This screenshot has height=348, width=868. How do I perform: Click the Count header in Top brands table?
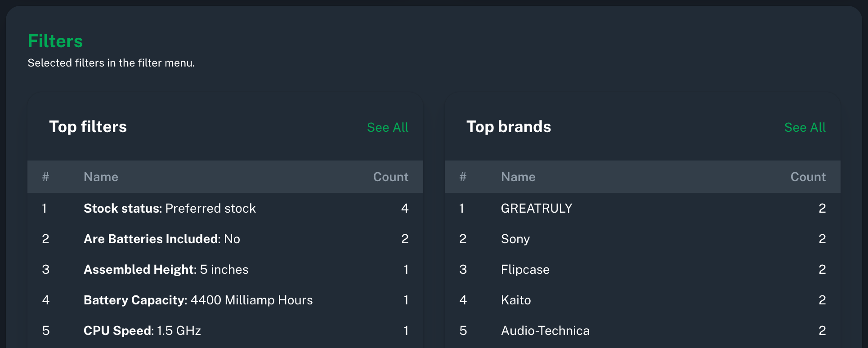[x=808, y=177]
